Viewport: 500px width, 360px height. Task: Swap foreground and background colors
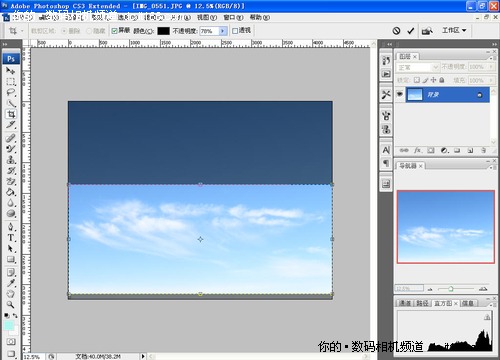15,315
